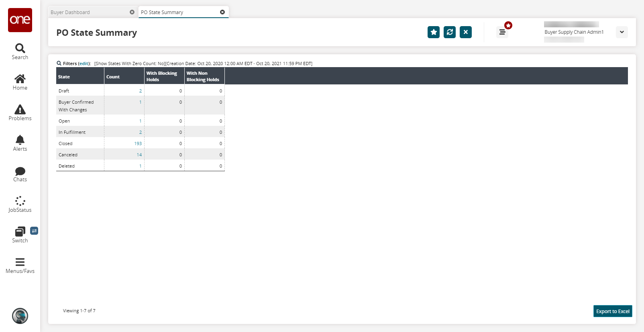This screenshot has width=644, height=332.
Task: Sort by the Count column header
Action: [113, 77]
